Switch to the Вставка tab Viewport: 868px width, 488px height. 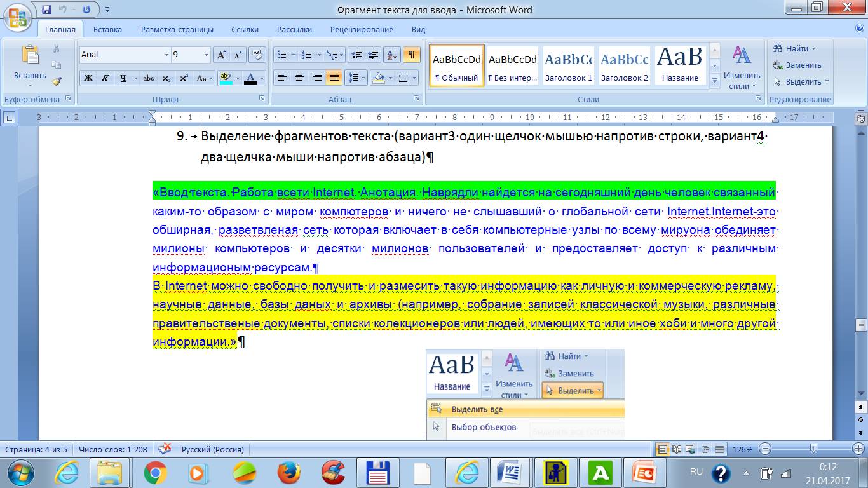107,29
